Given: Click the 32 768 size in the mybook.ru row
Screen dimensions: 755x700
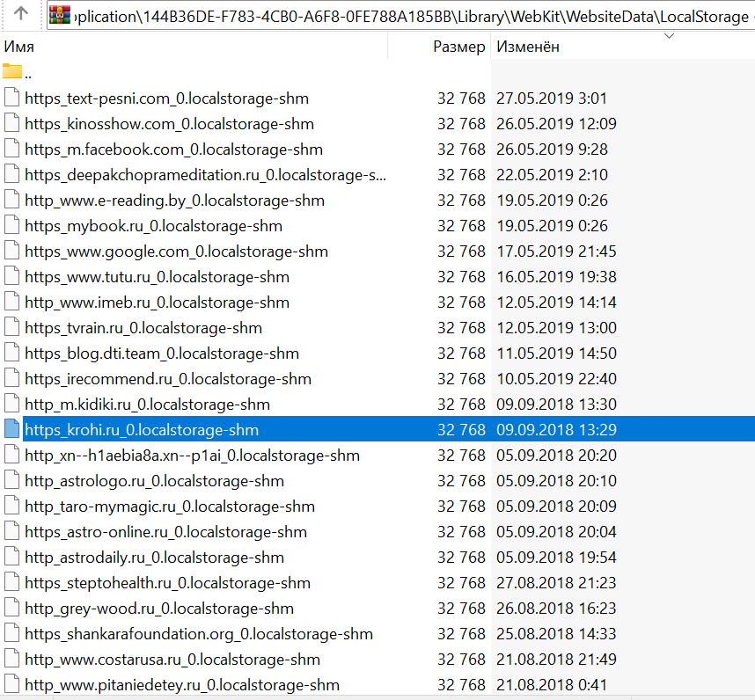Looking at the screenshot, I should [461, 226].
